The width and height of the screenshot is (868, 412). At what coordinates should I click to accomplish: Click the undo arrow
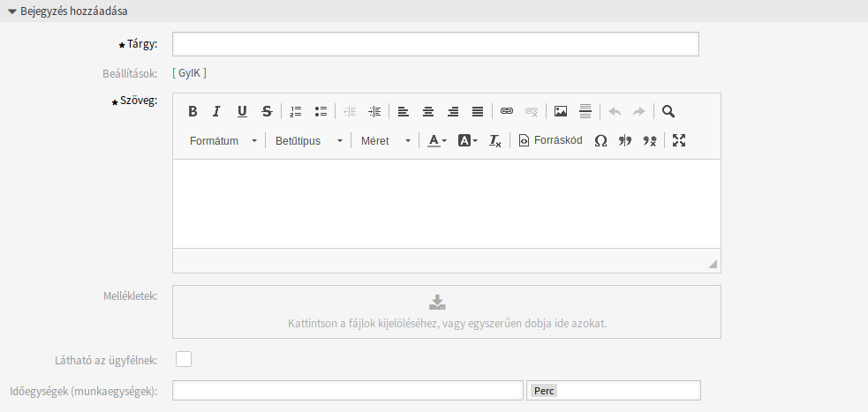click(615, 111)
